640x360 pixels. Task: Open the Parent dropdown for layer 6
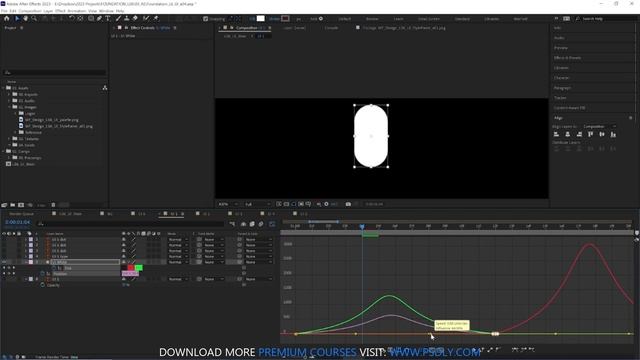259,279
